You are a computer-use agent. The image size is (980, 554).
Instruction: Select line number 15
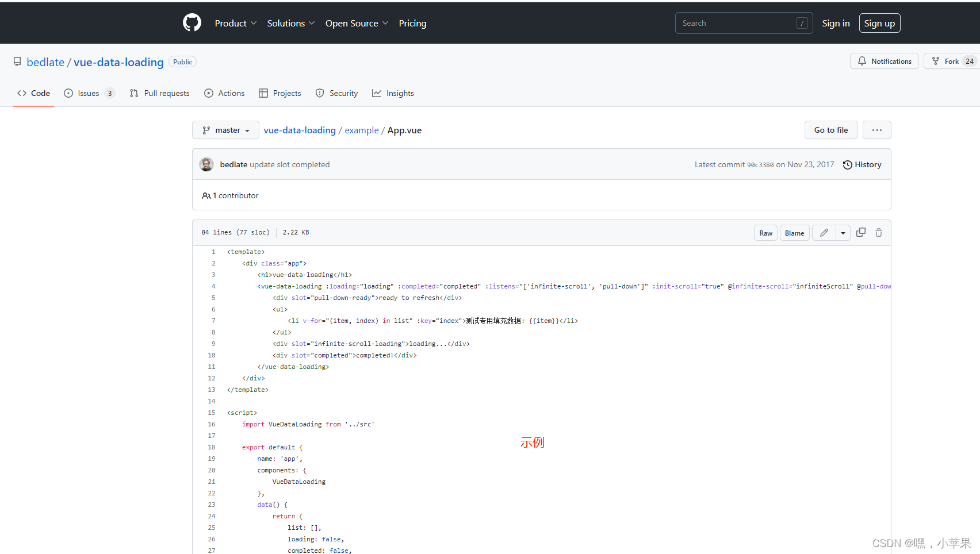212,413
